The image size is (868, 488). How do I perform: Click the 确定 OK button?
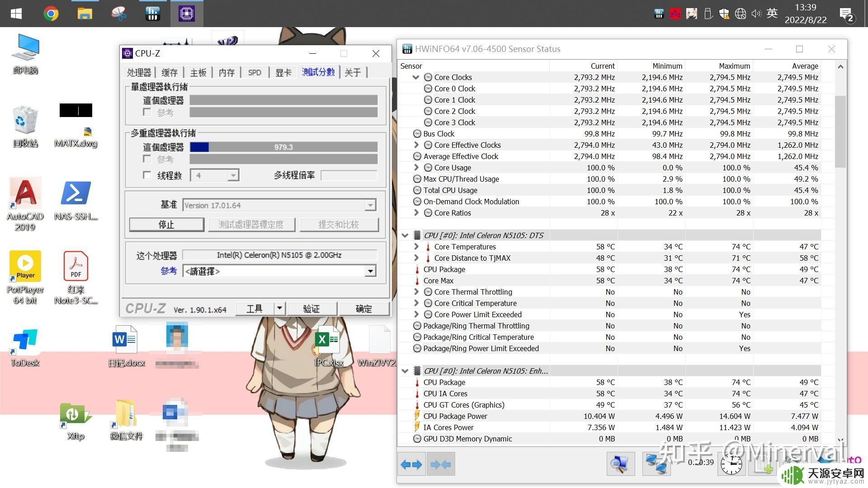pos(363,308)
